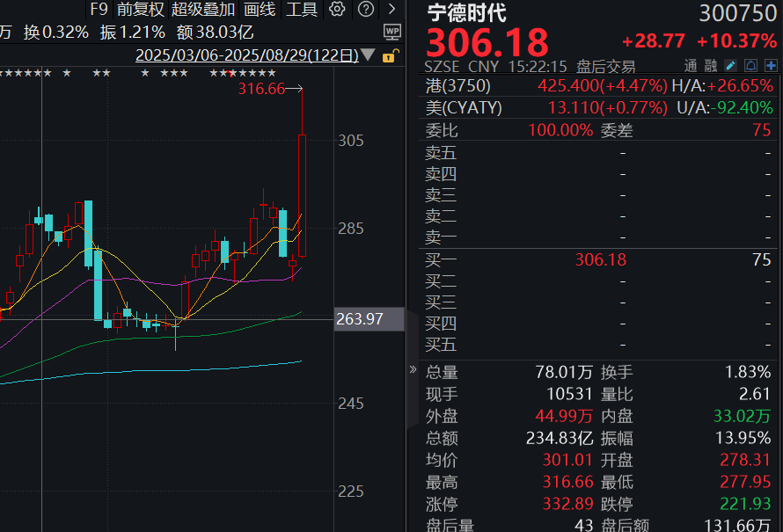Image resolution: width=783 pixels, height=532 pixels.
Task: Click the 内盘 value 33.02万
Action: (x=743, y=416)
